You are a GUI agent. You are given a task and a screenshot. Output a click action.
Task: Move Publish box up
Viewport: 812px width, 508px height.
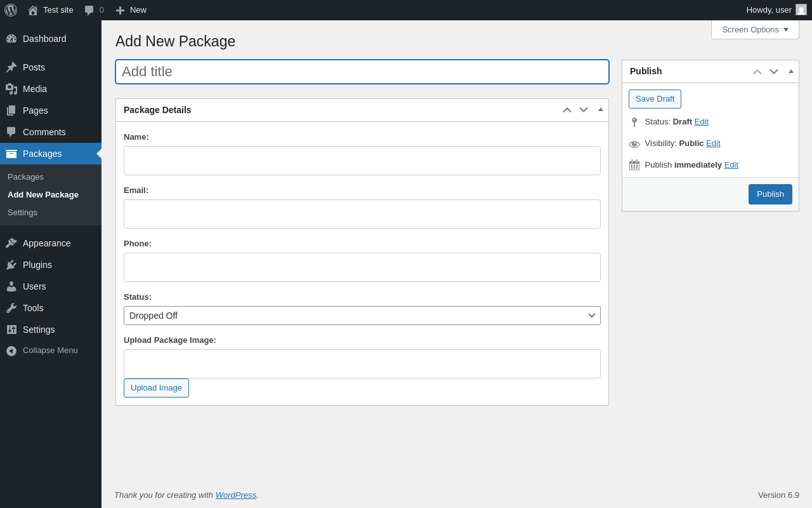point(757,72)
